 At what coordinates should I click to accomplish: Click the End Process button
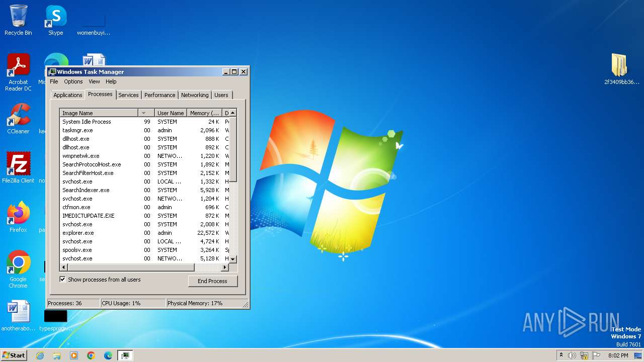[212, 281]
